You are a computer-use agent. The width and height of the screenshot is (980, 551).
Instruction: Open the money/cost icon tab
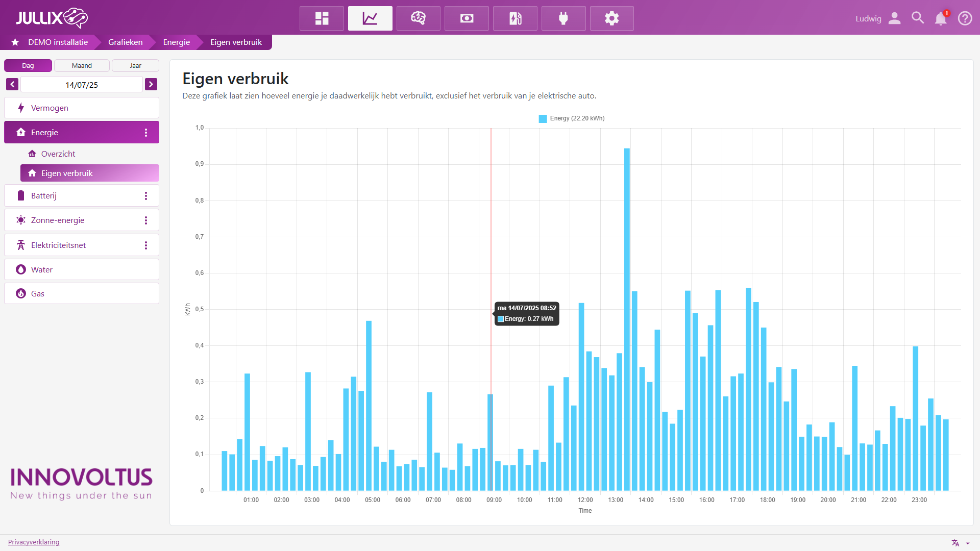467,18
